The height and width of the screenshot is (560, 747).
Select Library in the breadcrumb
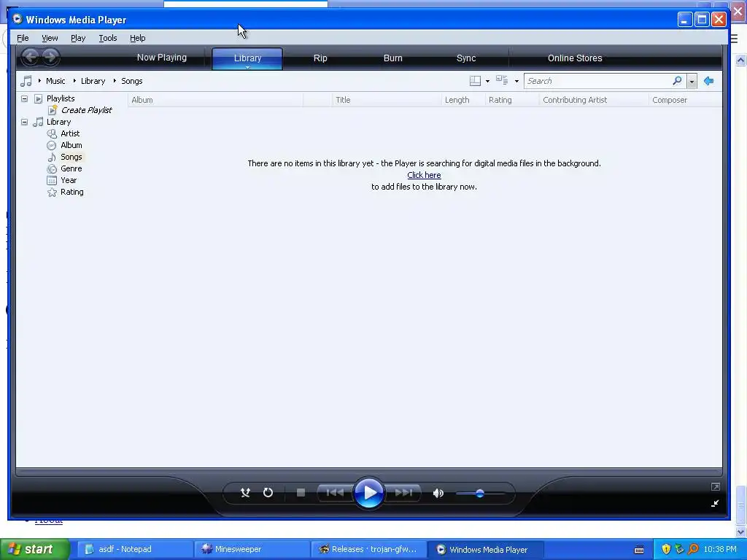(x=93, y=81)
